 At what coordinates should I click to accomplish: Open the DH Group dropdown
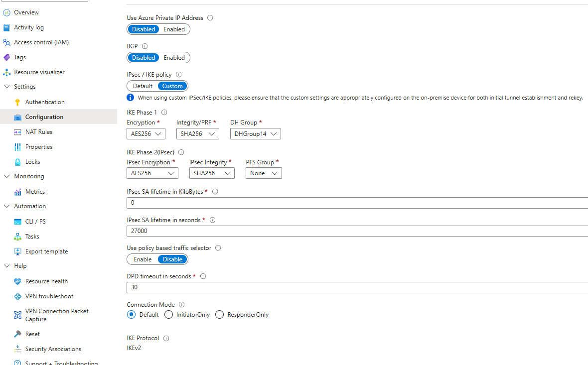(255, 134)
